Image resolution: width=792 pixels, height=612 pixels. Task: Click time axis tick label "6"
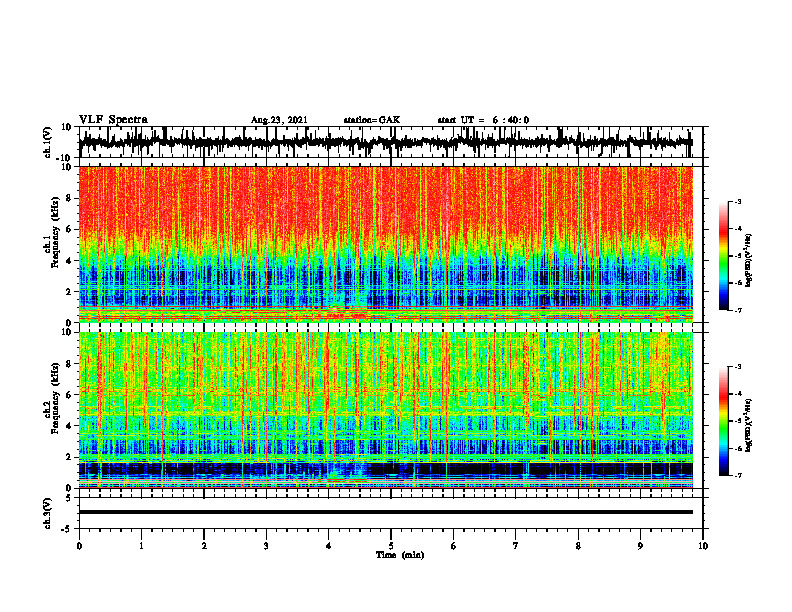coord(454,546)
